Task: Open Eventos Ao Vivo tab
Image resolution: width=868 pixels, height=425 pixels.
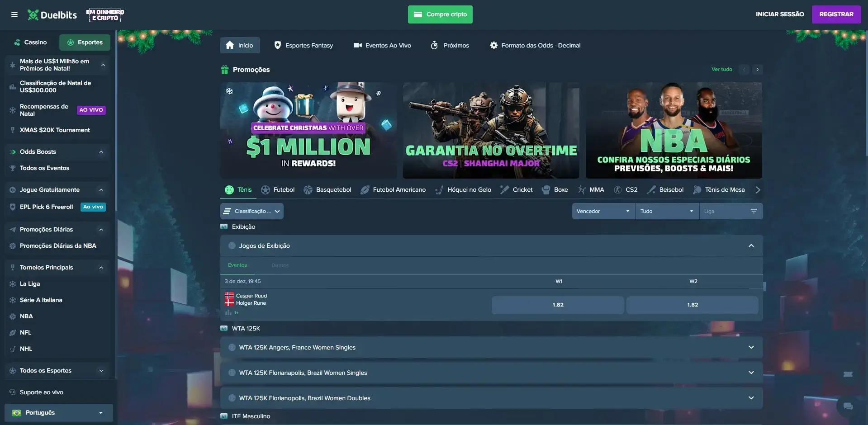Action: tap(382, 46)
